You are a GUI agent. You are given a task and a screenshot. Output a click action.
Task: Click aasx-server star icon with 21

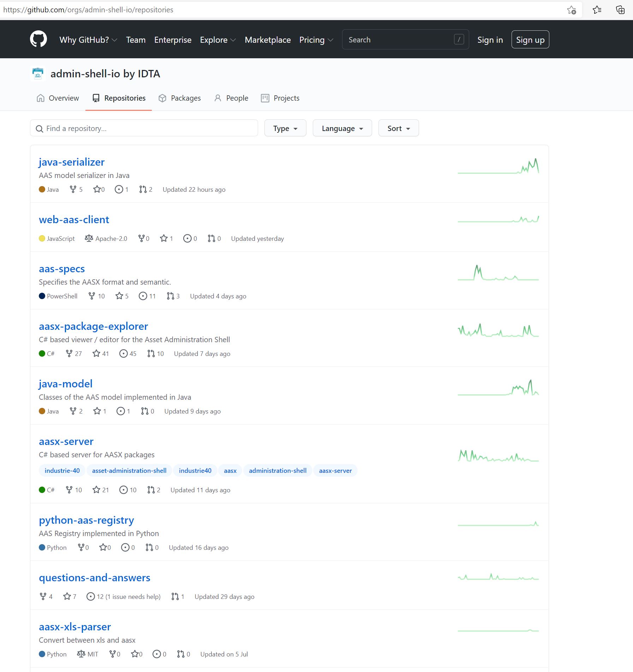[x=96, y=490]
